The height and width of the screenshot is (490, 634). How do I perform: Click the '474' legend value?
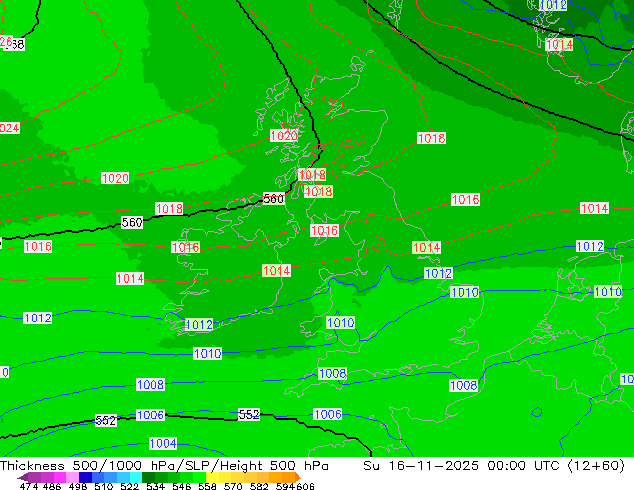(x=29, y=486)
